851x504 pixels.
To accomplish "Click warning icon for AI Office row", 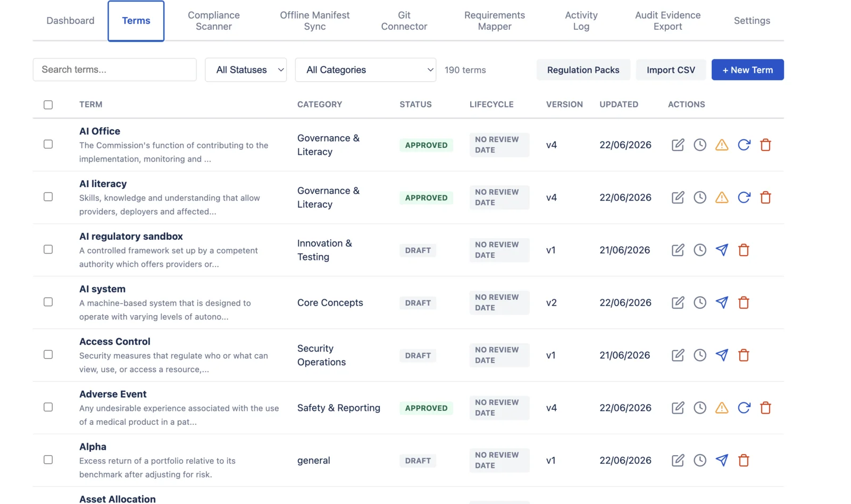I will [722, 145].
